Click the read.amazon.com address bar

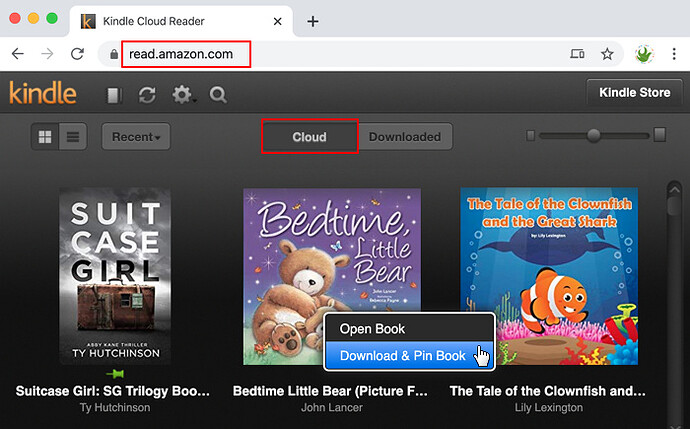tap(185, 54)
